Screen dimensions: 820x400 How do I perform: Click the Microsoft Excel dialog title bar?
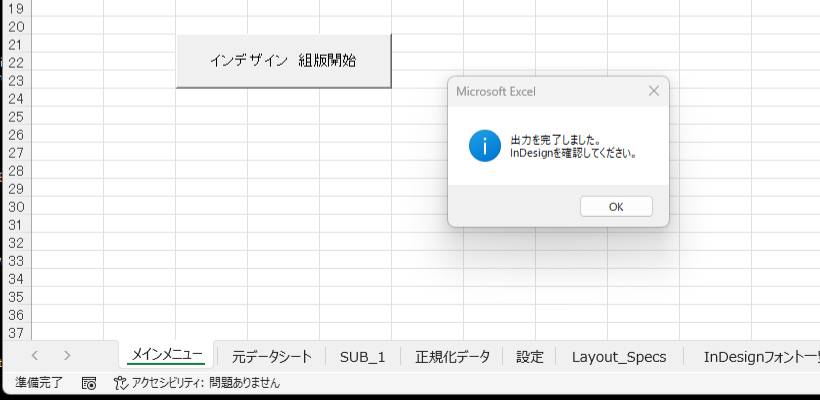[540, 91]
